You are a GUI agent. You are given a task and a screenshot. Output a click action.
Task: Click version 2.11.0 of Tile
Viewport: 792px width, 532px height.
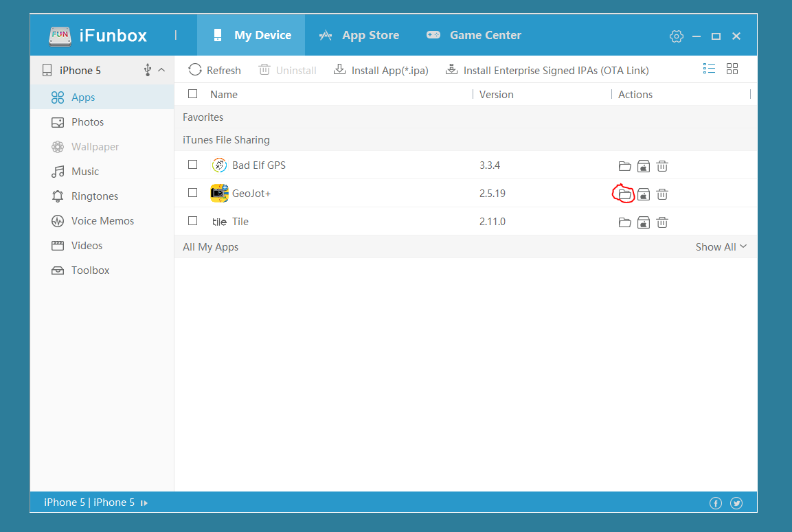click(493, 222)
